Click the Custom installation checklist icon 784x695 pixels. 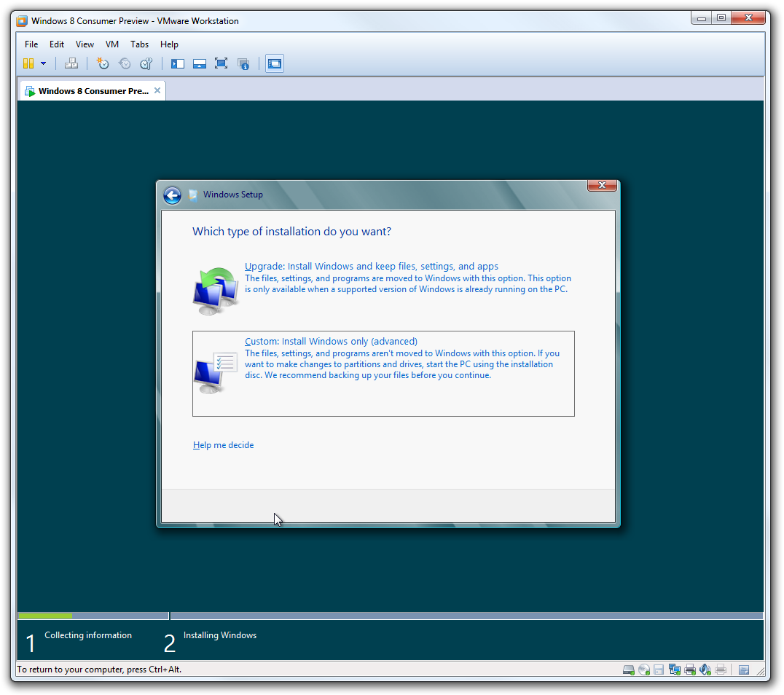coord(216,372)
